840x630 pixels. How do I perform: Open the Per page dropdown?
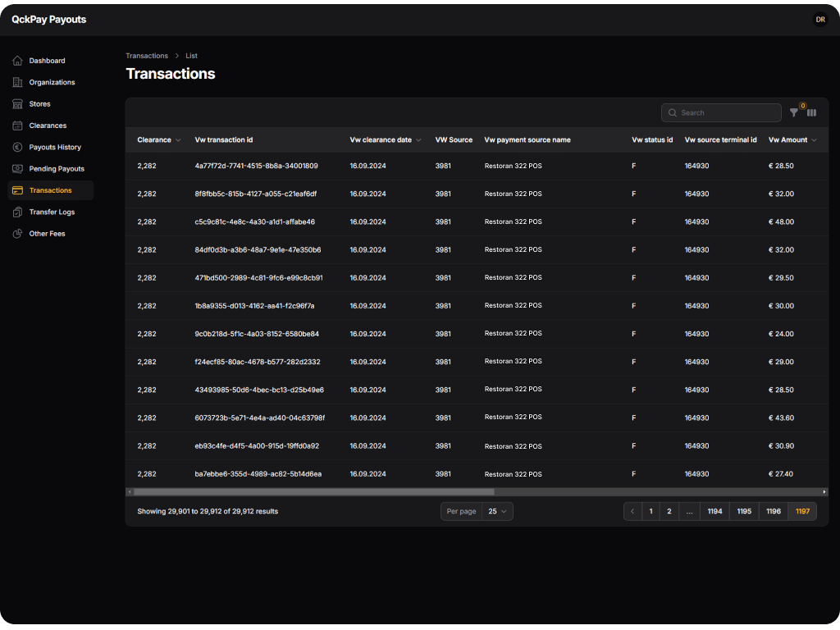tap(497, 512)
